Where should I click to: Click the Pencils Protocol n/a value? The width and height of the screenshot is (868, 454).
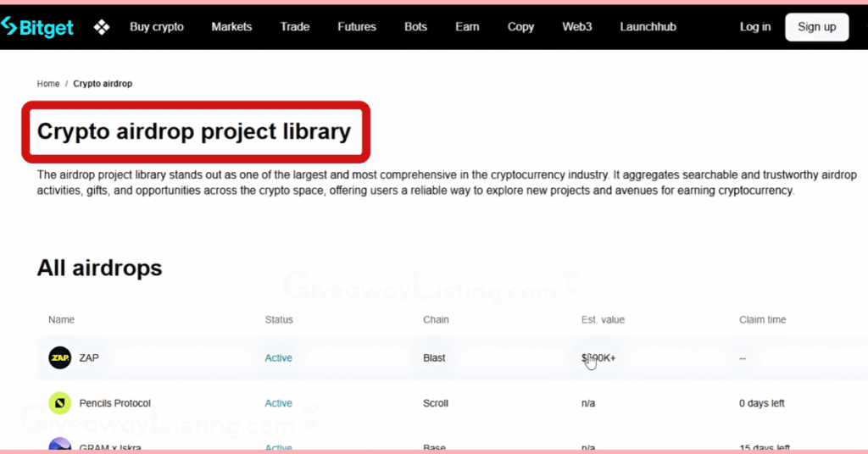coord(588,403)
